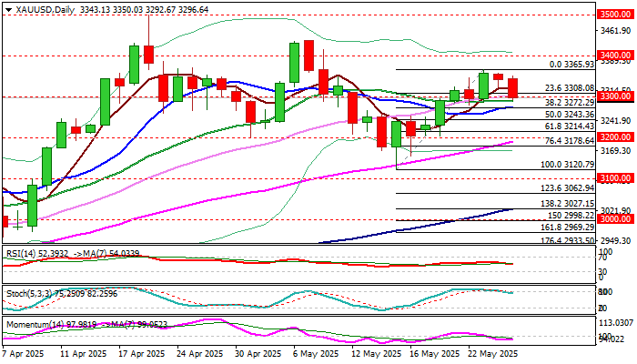Viewport: 637px width, 364px height.
Task: Select the 50.0 3243.36 retracement label
Action: (570, 115)
